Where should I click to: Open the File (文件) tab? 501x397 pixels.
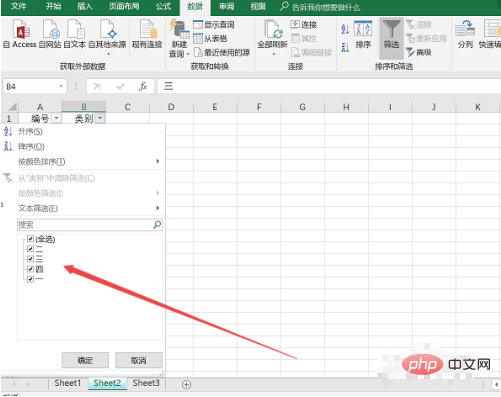[18, 6]
